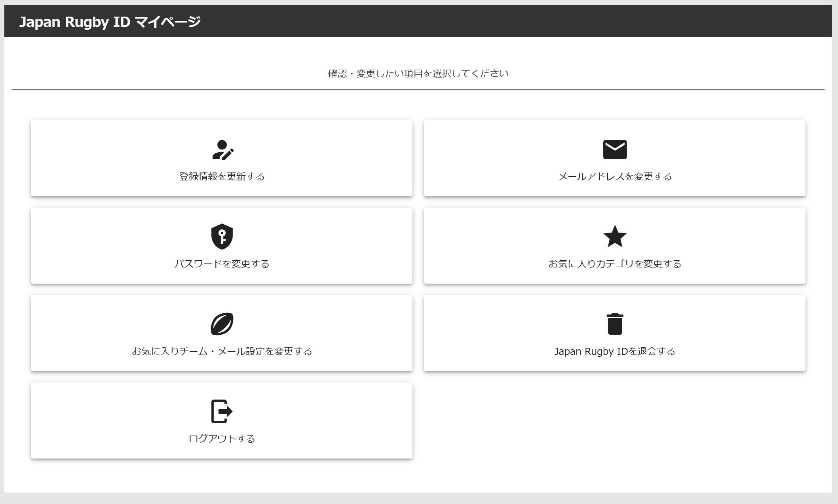Click the trash can withdrawal icon

(x=615, y=324)
